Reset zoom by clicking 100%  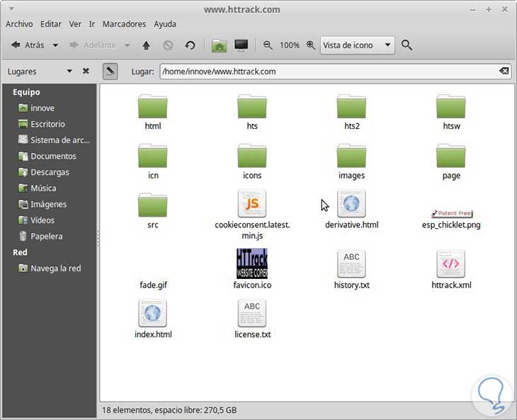coord(289,45)
